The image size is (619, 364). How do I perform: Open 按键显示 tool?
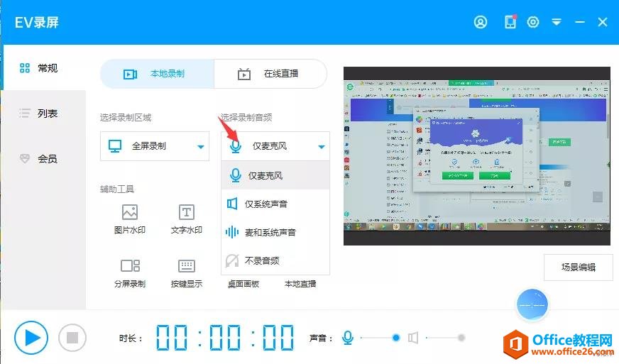[x=186, y=273]
